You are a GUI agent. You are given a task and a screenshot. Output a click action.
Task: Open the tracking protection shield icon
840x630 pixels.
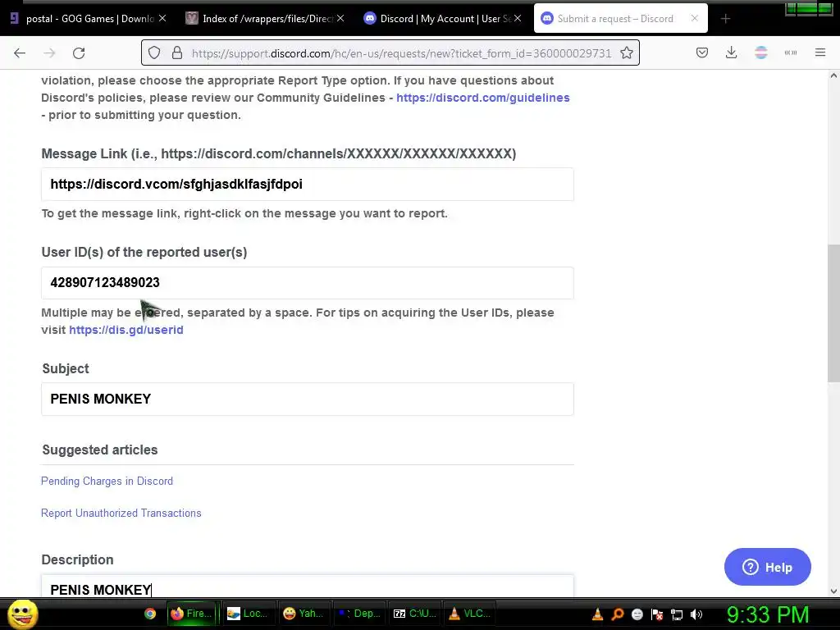154,52
